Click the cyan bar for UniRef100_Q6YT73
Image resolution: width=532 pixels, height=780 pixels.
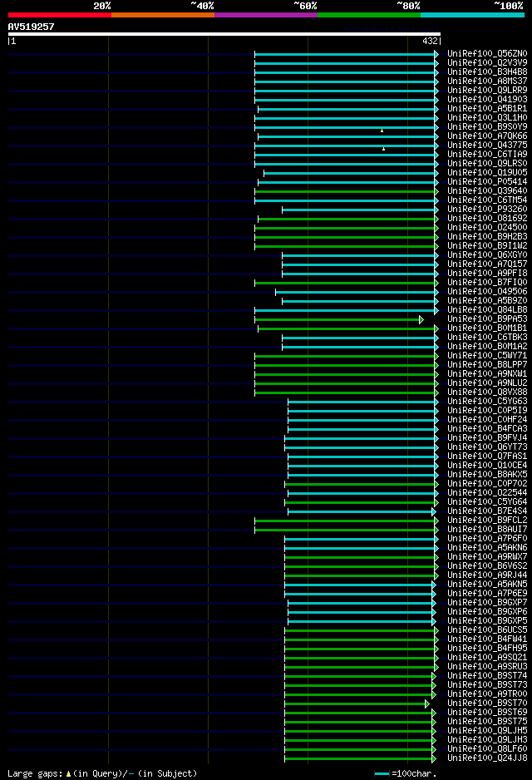(359, 447)
